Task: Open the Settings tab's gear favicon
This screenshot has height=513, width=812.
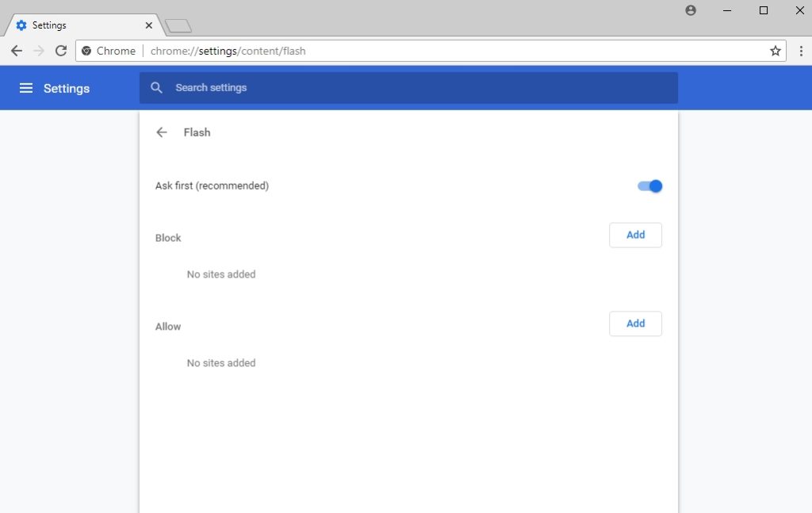Action: point(21,25)
